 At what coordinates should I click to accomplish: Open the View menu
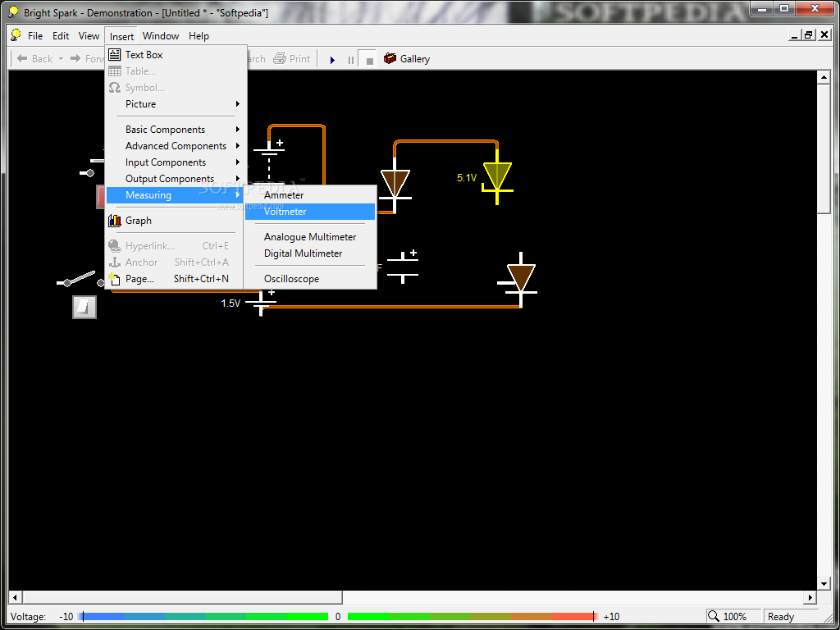[x=89, y=36]
